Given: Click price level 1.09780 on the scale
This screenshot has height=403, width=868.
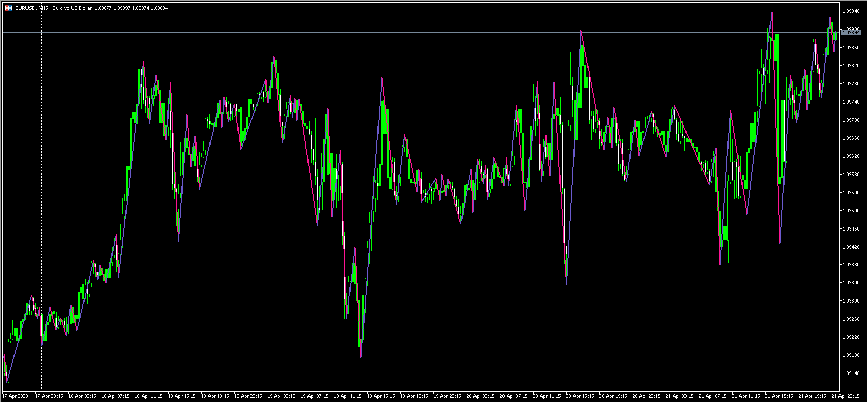Looking at the screenshot, I should coord(851,84).
